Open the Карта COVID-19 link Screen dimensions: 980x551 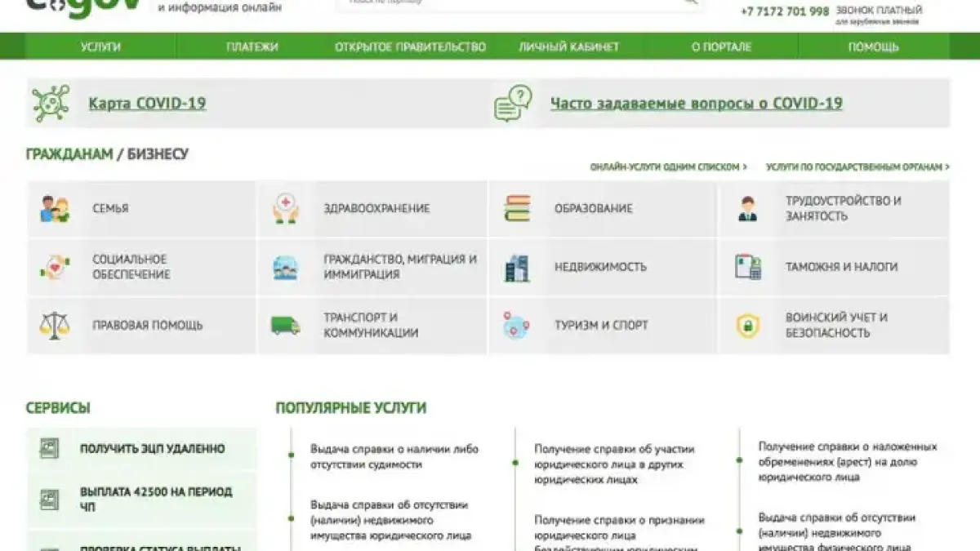(147, 104)
